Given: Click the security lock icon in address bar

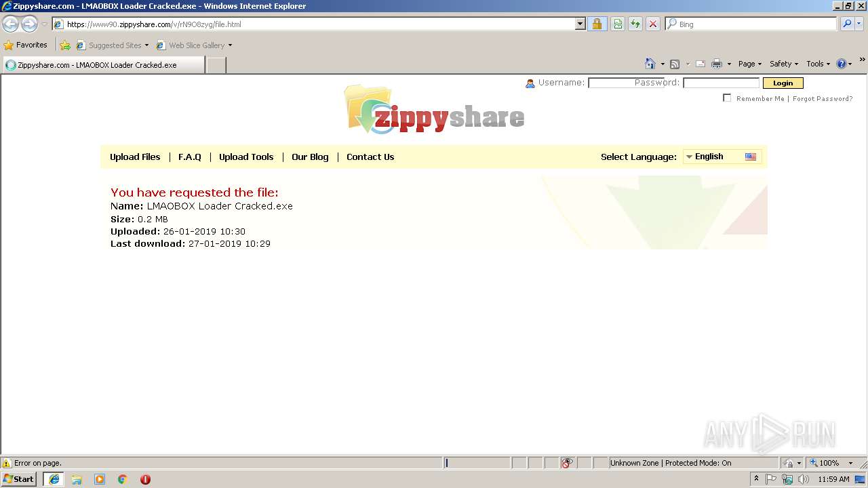Looking at the screenshot, I should point(597,24).
